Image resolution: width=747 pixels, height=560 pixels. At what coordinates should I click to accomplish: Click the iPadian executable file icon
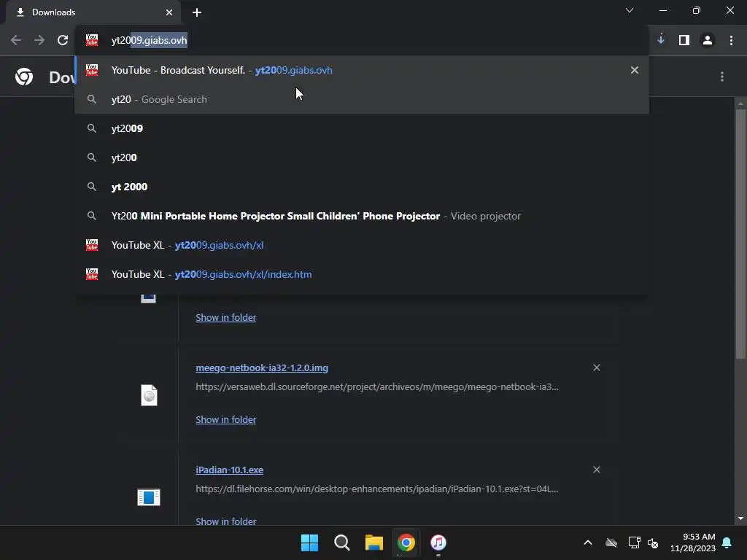coord(149,497)
